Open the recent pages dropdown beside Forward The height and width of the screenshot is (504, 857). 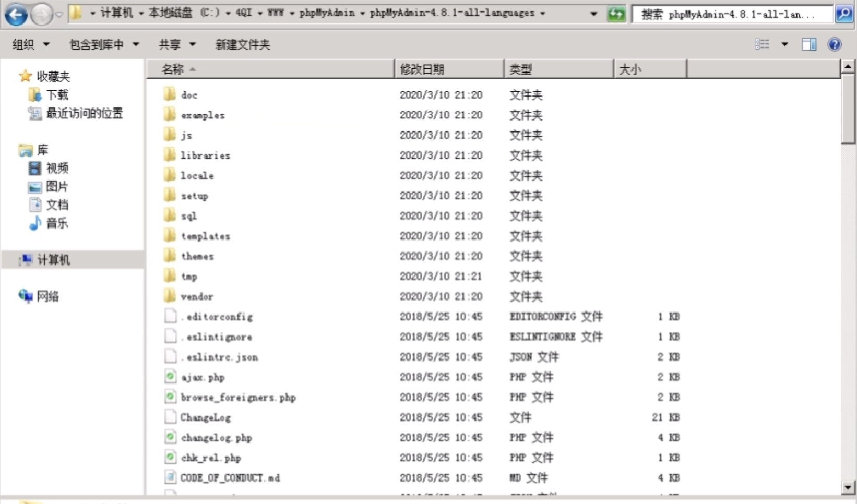click(59, 15)
